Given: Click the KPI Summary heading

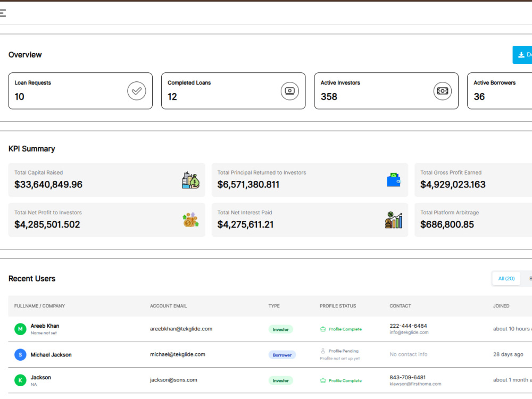Looking at the screenshot, I should [31, 149].
